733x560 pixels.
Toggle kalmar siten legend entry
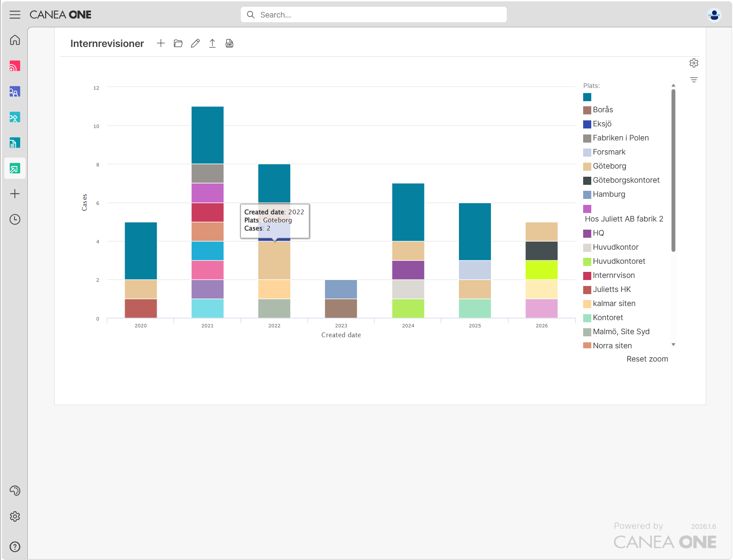click(x=609, y=303)
